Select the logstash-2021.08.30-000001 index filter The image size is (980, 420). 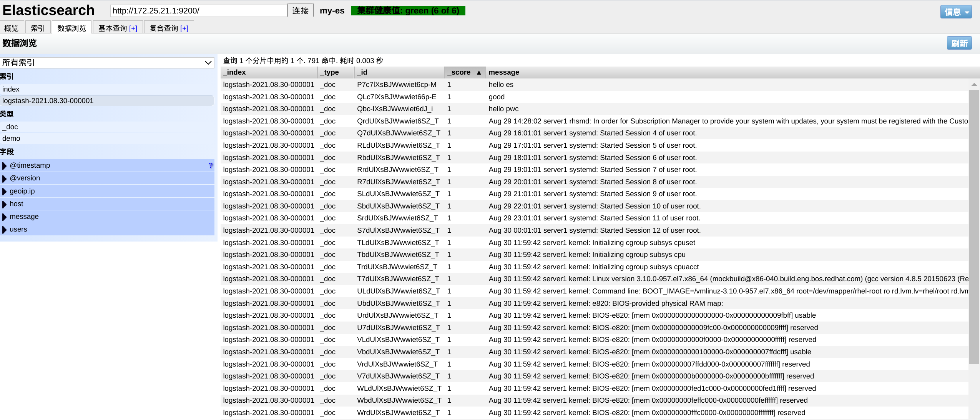coord(48,101)
